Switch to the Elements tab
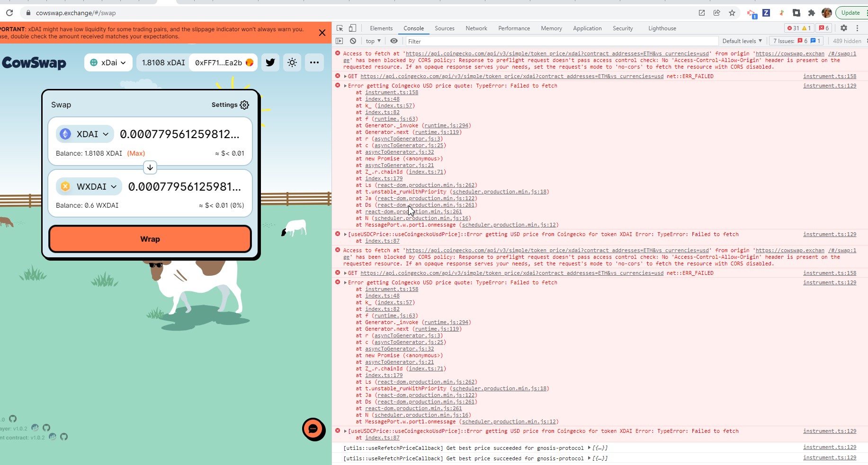This screenshot has height=465, width=868. [x=381, y=28]
